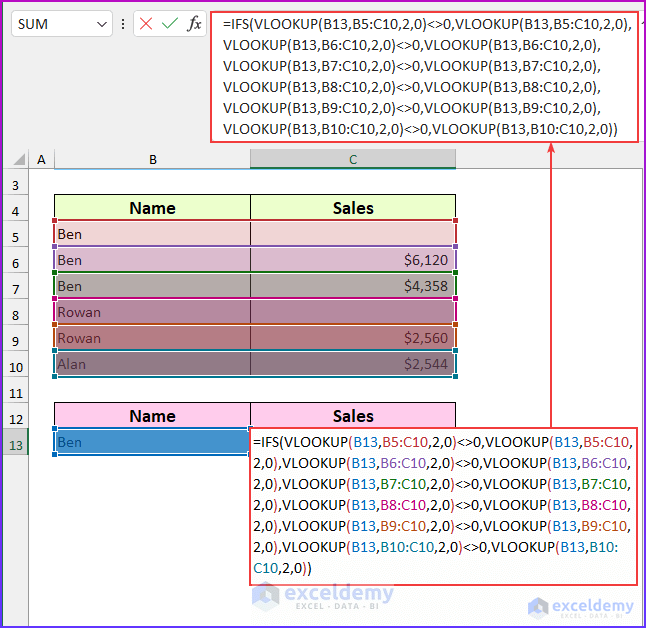Select empty Sales cell C8
This screenshot has width=646, height=628.
(353, 312)
